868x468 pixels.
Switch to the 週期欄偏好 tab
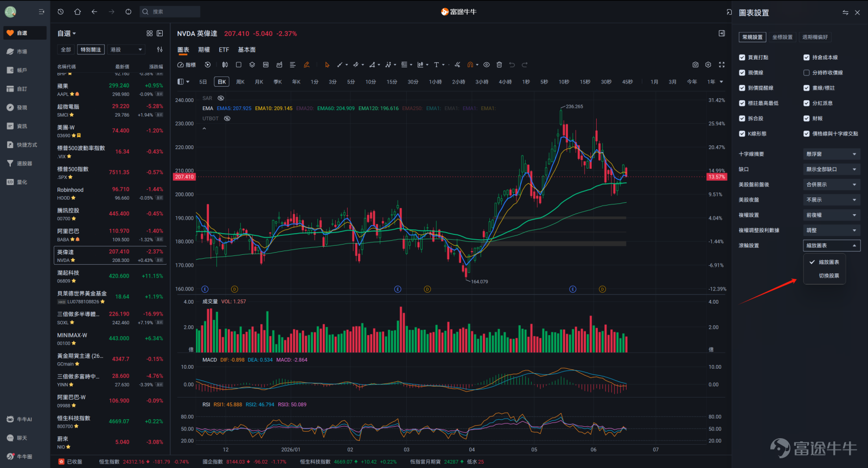tap(815, 37)
